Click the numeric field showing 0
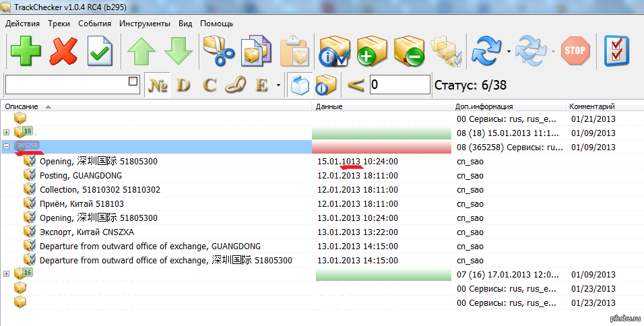Image resolution: width=644 pixels, height=326 pixels. (x=399, y=85)
